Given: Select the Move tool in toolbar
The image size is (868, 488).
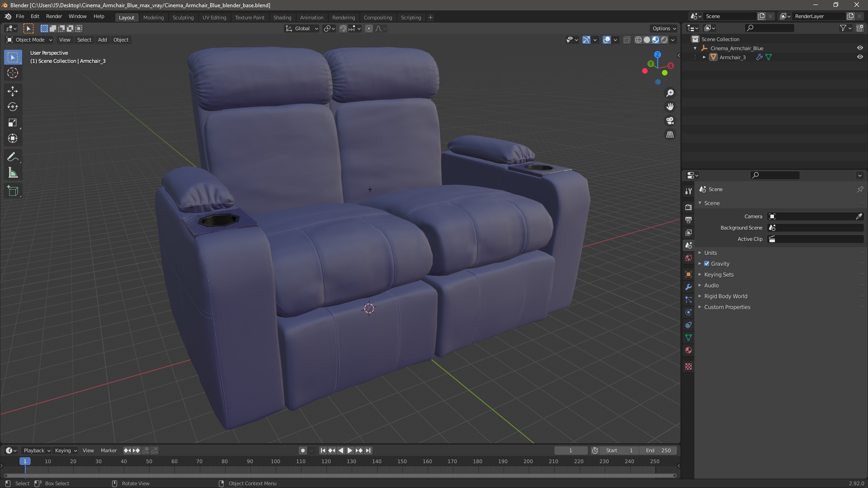Looking at the screenshot, I should coord(13,91).
